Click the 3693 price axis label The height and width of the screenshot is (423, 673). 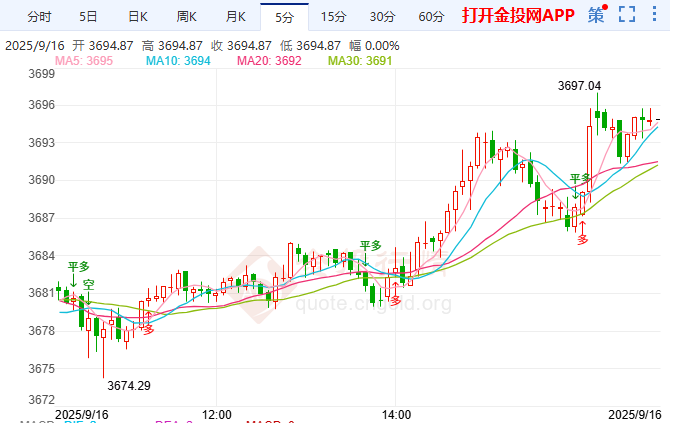[x=42, y=142]
